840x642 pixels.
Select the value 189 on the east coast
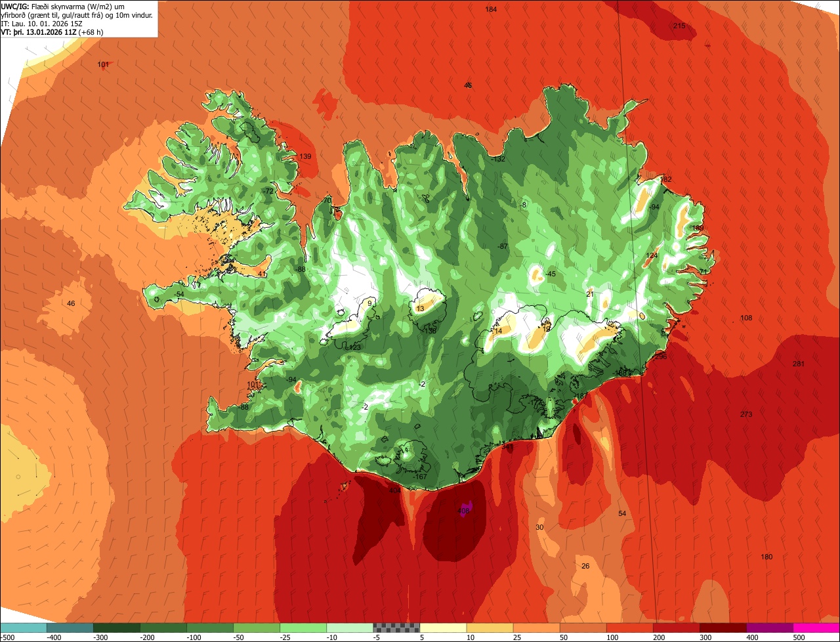(698, 228)
